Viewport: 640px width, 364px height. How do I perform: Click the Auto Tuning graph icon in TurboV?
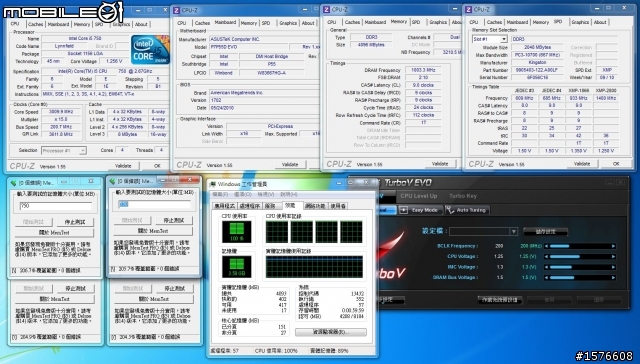click(x=450, y=210)
